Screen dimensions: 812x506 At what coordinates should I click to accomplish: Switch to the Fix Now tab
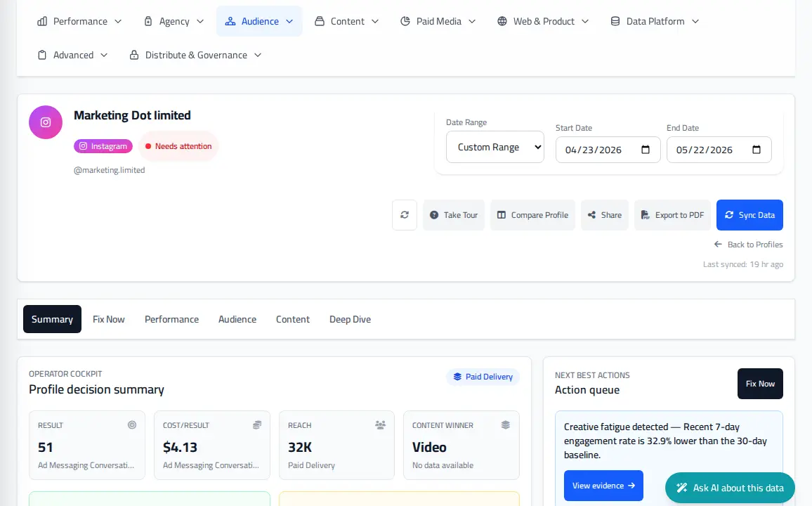point(109,319)
